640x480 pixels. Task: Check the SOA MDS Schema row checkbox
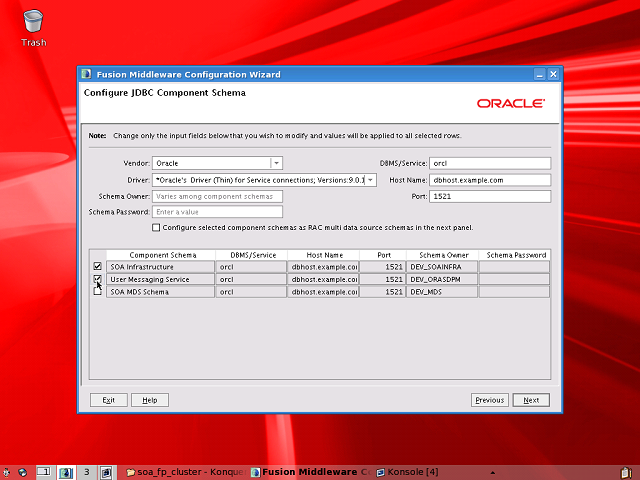[x=97, y=291]
